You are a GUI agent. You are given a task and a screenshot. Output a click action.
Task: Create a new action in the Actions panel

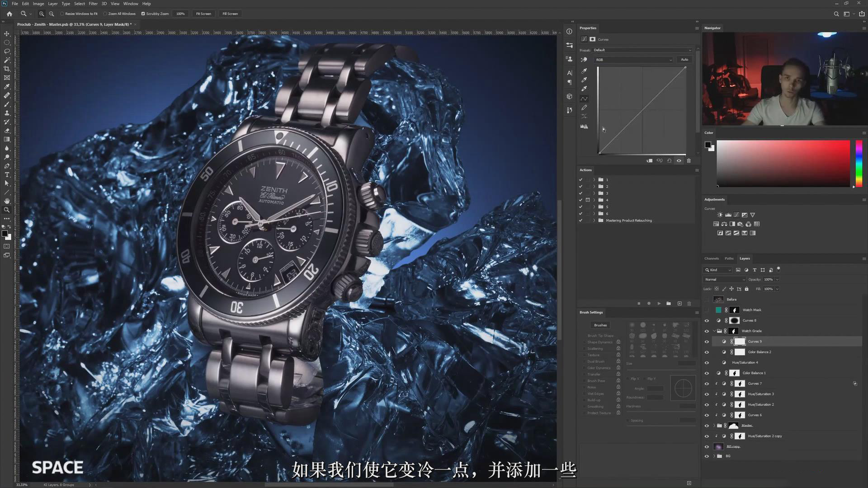point(679,304)
